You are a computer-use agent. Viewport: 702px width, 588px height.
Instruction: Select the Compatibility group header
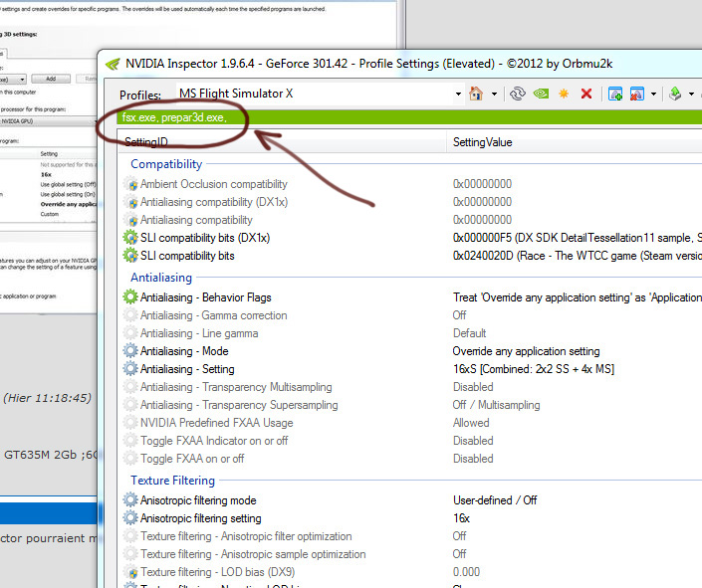[x=166, y=164]
